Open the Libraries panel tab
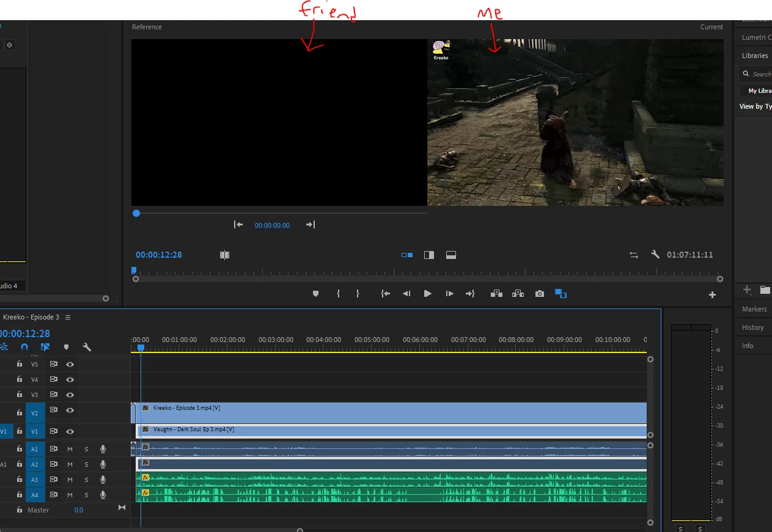 tap(755, 56)
